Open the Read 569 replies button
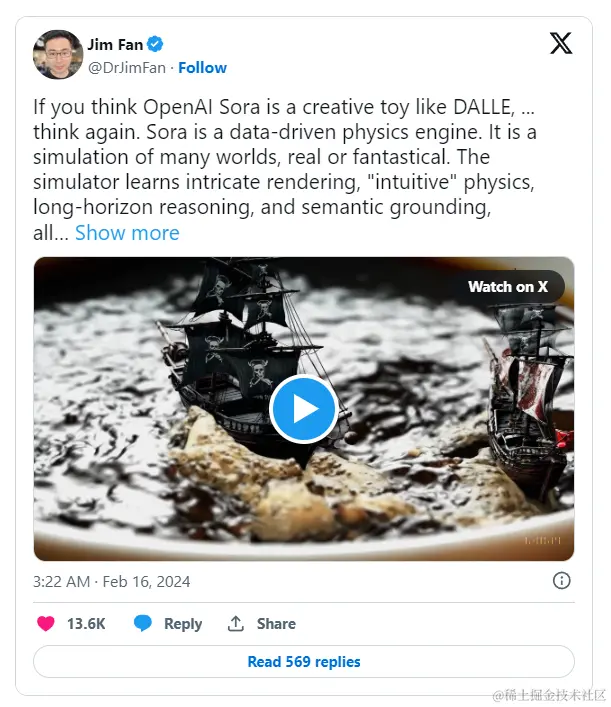Image resolution: width=611 pixels, height=707 pixels. click(304, 662)
